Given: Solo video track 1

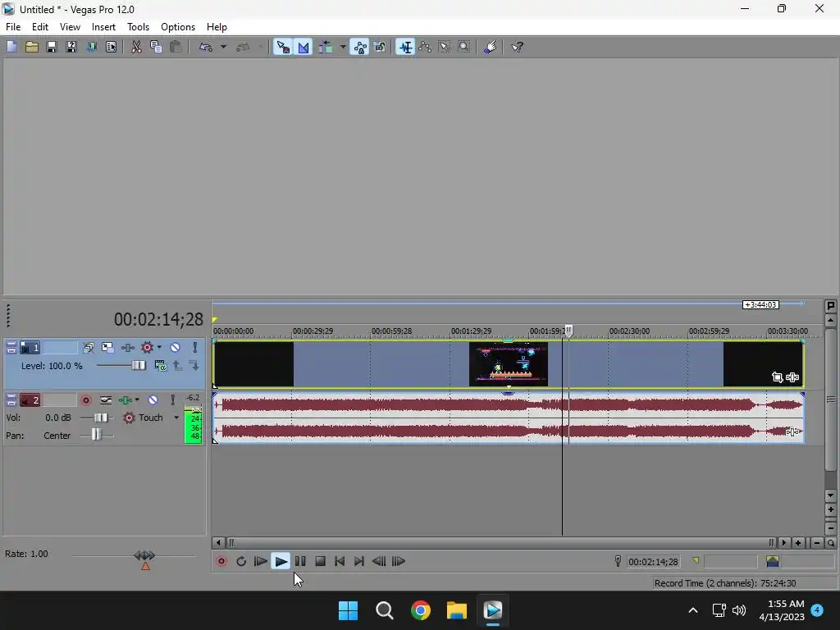Looking at the screenshot, I should pyautogui.click(x=195, y=348).
